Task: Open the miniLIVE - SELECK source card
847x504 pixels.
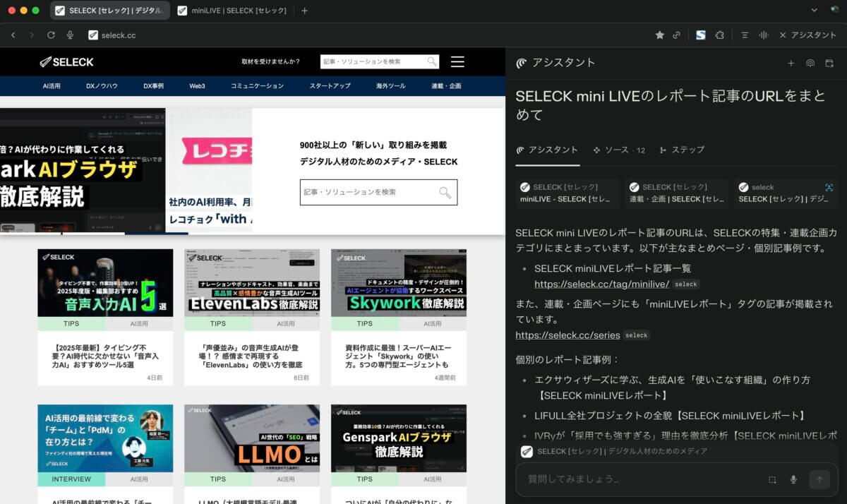Action: pyautogui.click(x=567, y=193)
